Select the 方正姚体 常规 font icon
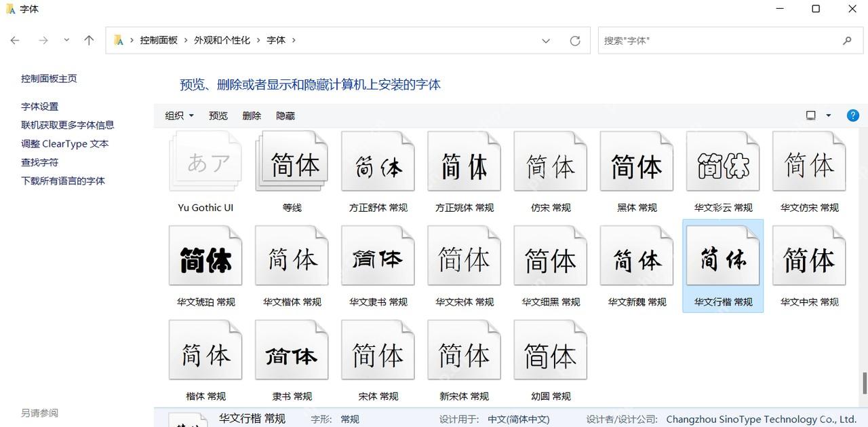 (464, 162)
